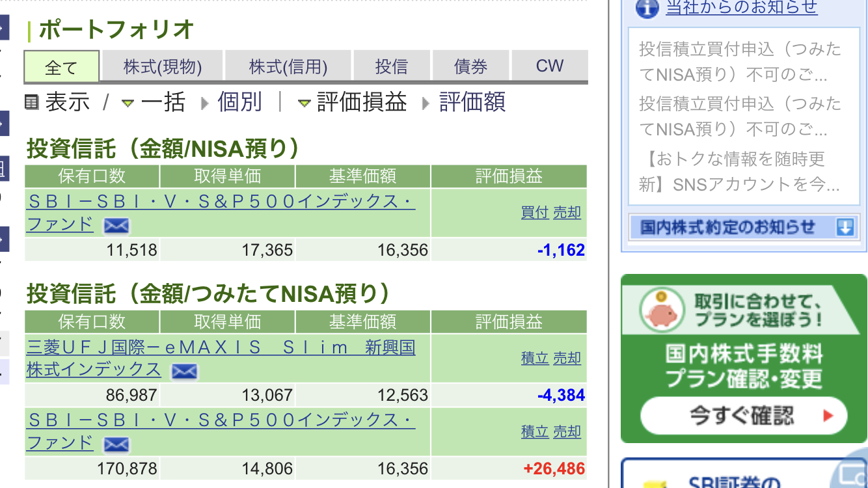Switch to the 株式(信用) tab
This screenshot has width=868, height=488.
pos(288,66)
